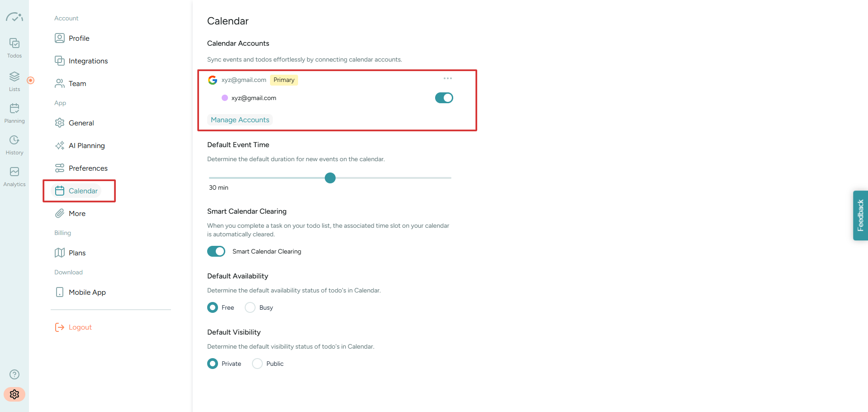
Task: Open the Todos sidebar icon
Action: [14, 48]
